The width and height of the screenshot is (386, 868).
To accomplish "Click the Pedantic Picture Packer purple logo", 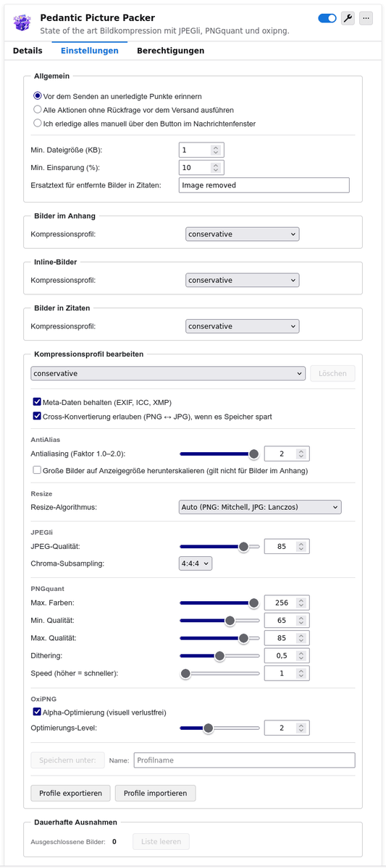I will 22,23.
